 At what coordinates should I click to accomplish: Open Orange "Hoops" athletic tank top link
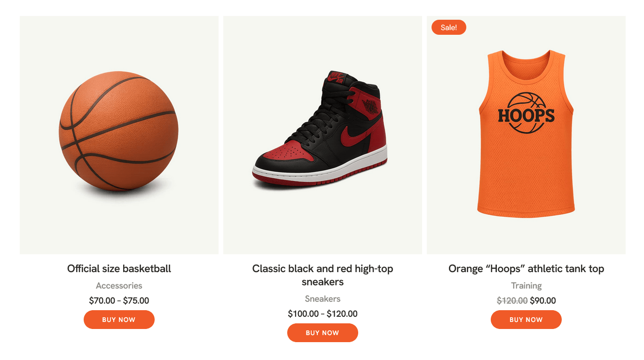pos(526,269)
